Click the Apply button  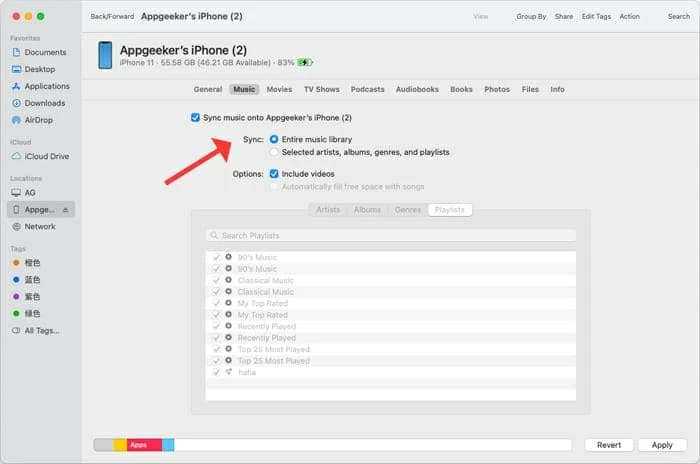point(662,445)
